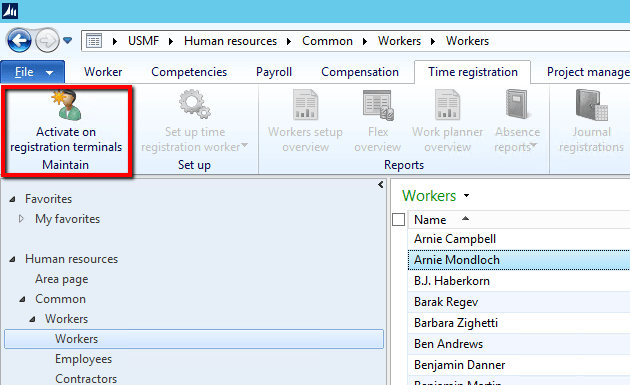630x385 pixels.
Task: Click the address bar list icon
Action: coord(94,41)
